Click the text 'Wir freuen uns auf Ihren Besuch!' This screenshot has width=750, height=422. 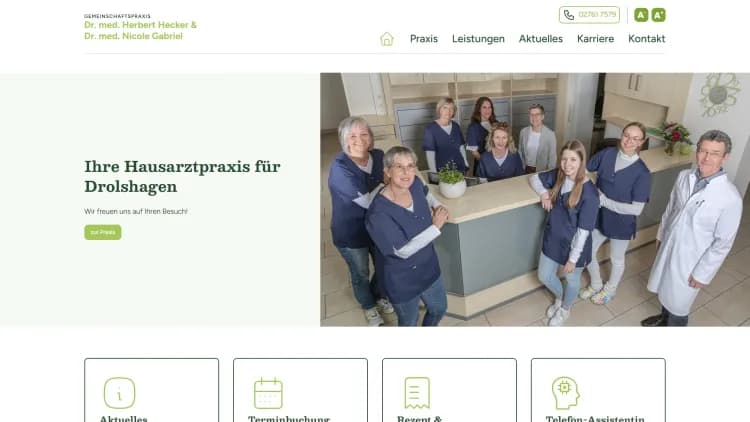point(136,211)
